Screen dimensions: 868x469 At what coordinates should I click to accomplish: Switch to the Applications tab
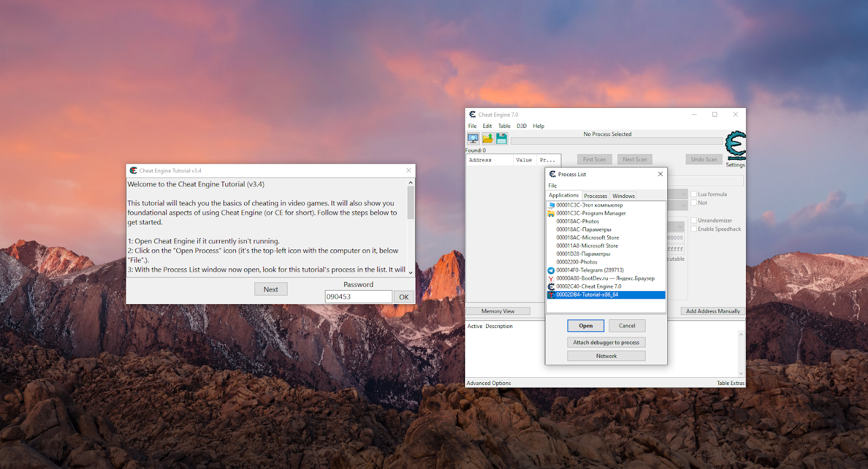[x=564, y=195]
